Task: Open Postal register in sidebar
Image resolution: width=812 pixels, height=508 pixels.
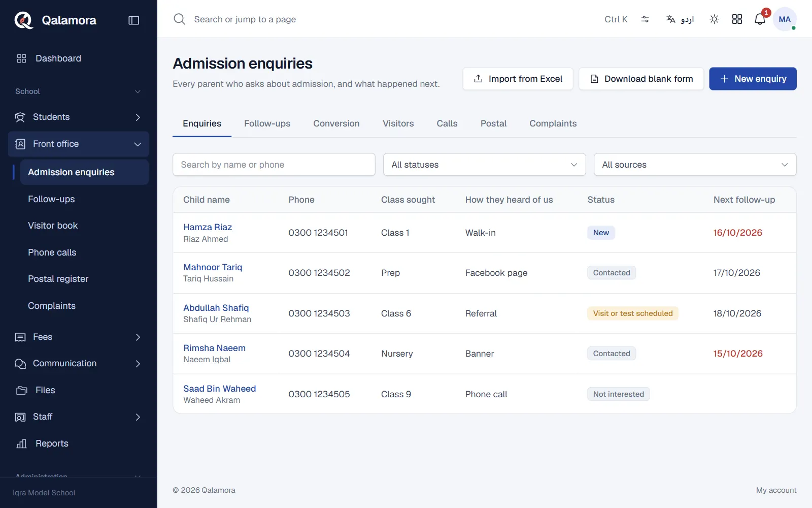Action: (x=84, y=279)
